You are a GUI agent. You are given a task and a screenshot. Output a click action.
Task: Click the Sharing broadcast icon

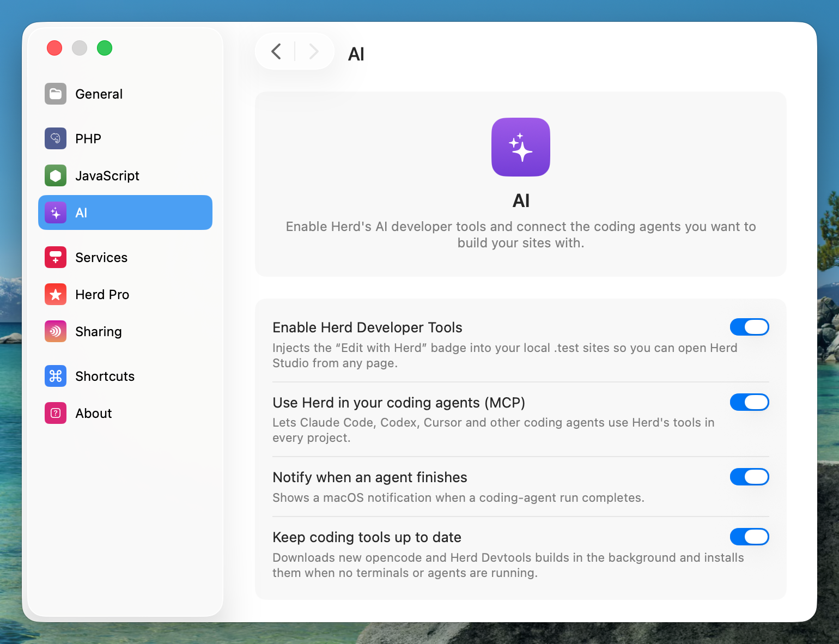pos(56,331)
